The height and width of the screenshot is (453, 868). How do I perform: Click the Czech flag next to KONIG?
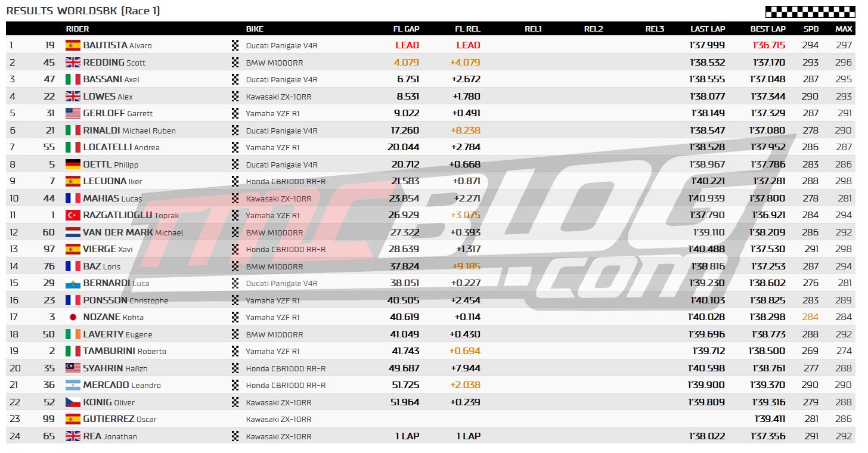pyautogui.click(x=73, y=402)
